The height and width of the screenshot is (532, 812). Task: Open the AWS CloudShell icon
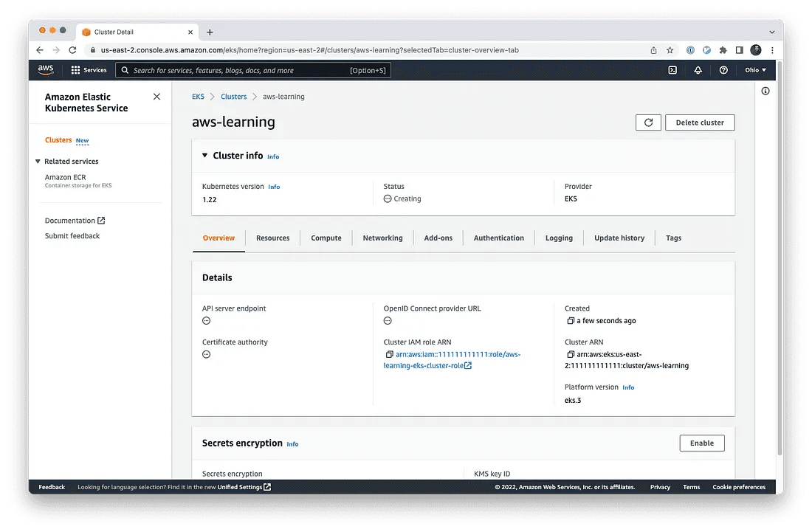point(672,70)
